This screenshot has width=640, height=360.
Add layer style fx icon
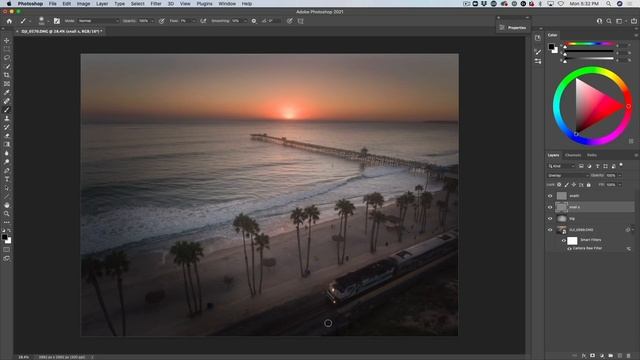tap(584, 356)
